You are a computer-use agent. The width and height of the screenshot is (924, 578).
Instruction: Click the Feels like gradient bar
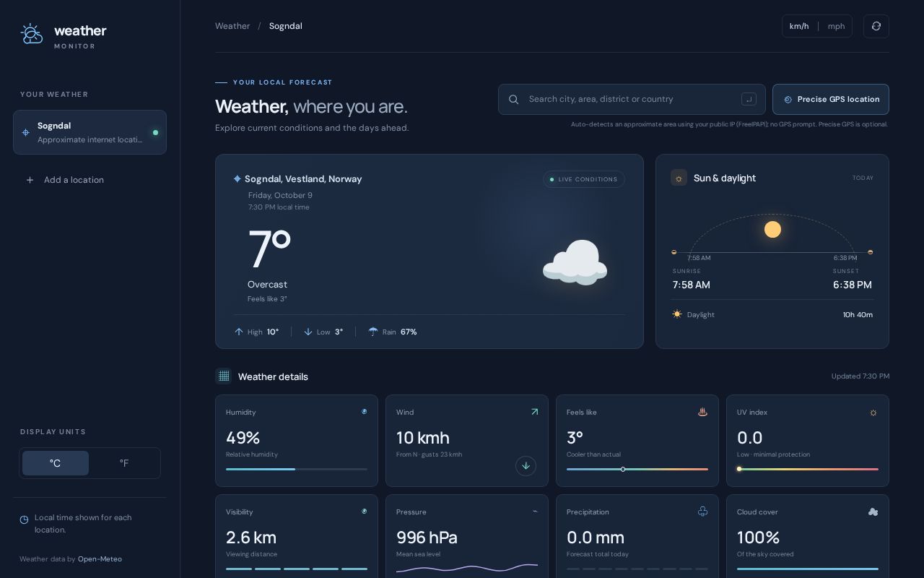tap(637, 469)
